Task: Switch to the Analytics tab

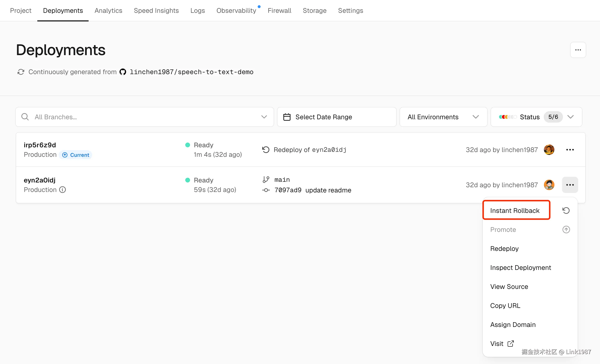Action: click(x=108, y=10)
